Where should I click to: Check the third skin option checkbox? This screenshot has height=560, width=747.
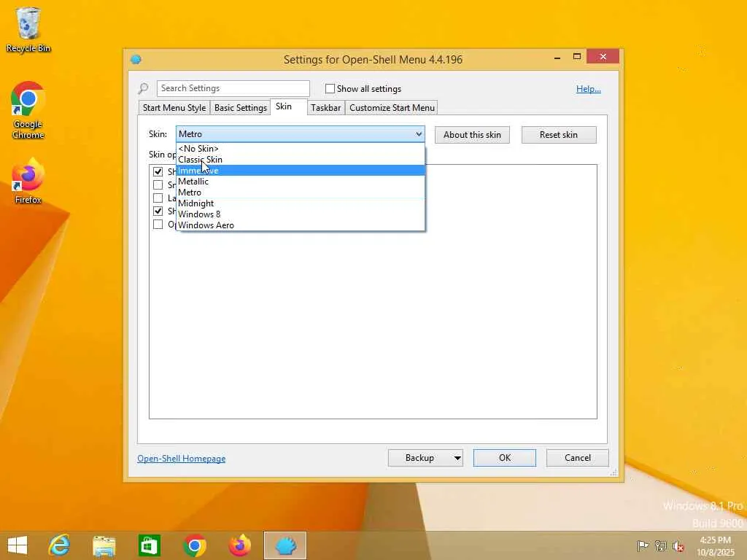(x=158, y=198)
